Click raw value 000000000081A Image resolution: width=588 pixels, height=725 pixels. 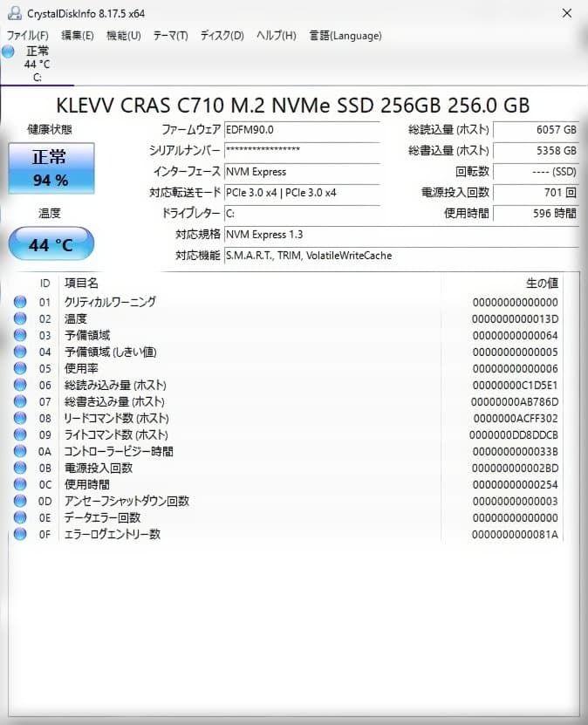tap(515, 535)
